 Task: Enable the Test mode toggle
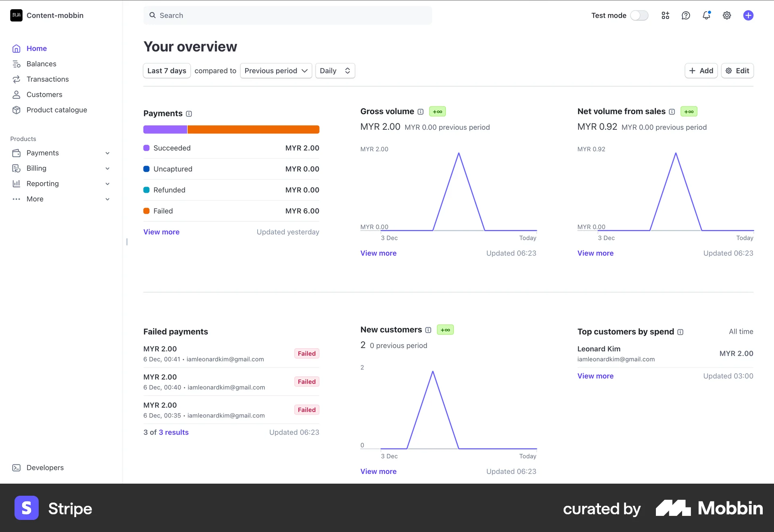pos(639,15)
